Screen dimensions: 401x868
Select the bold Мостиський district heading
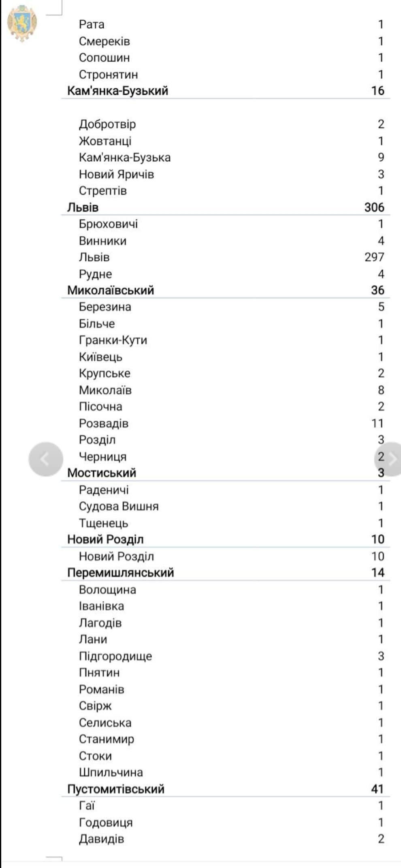[x=102, y=473]
